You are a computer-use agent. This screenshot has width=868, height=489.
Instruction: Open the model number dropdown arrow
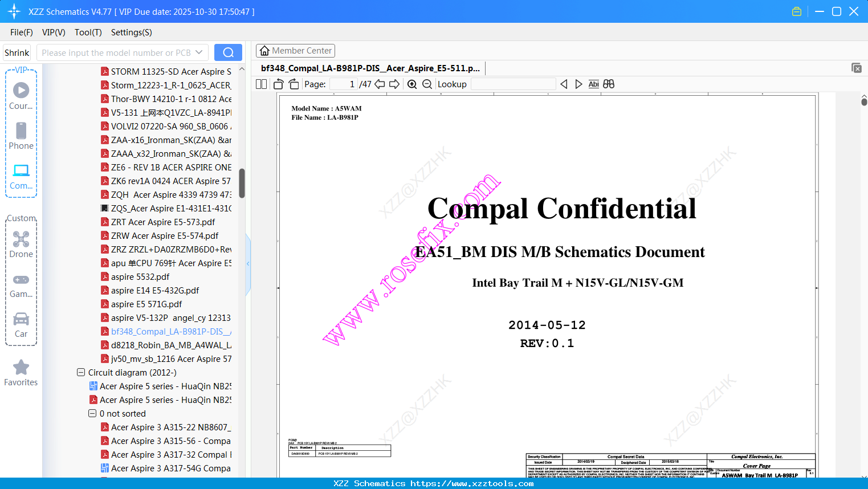199,52
